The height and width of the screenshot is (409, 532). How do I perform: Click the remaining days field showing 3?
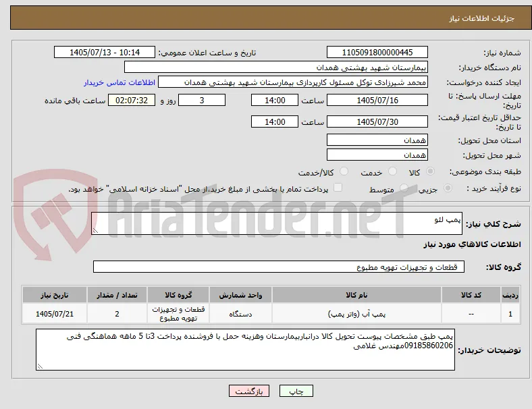[202, 101]
